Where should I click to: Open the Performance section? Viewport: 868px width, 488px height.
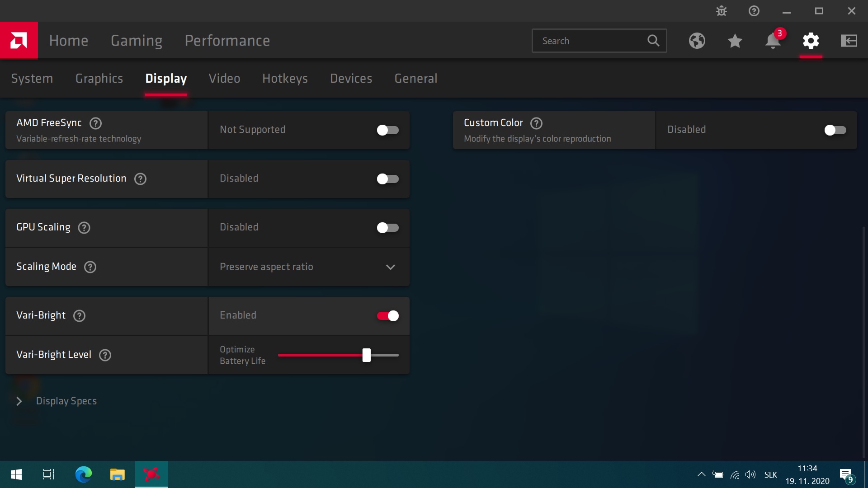pyautogui.click(x=227, y=41)
